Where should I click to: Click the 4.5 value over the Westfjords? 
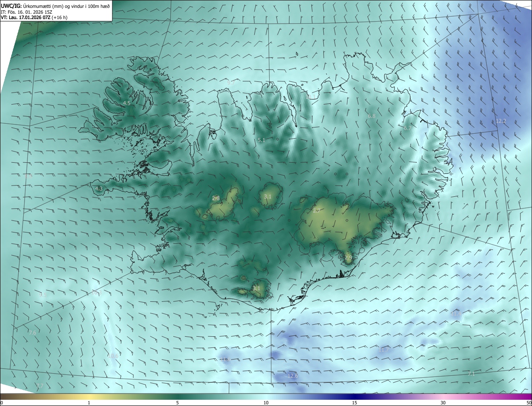(x=127, y=103)
